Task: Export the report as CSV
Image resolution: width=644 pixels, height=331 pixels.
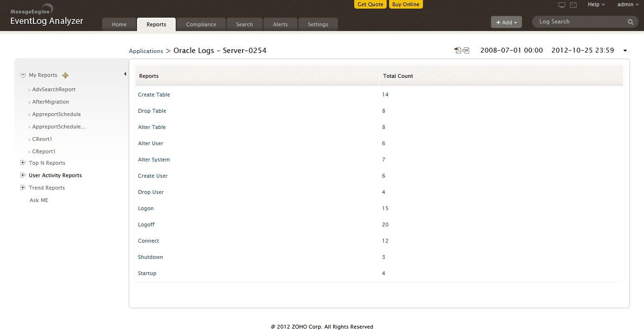Action: click(466, 50)
